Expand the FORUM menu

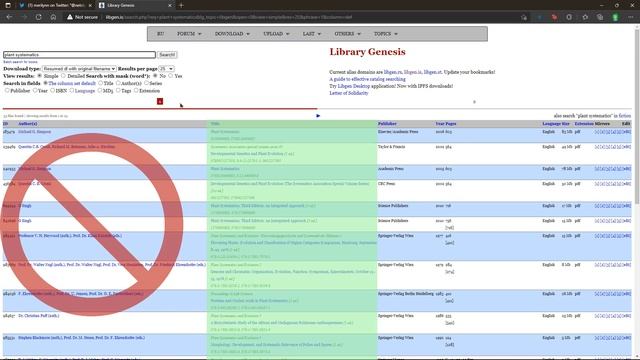click(x=189, y=34)
